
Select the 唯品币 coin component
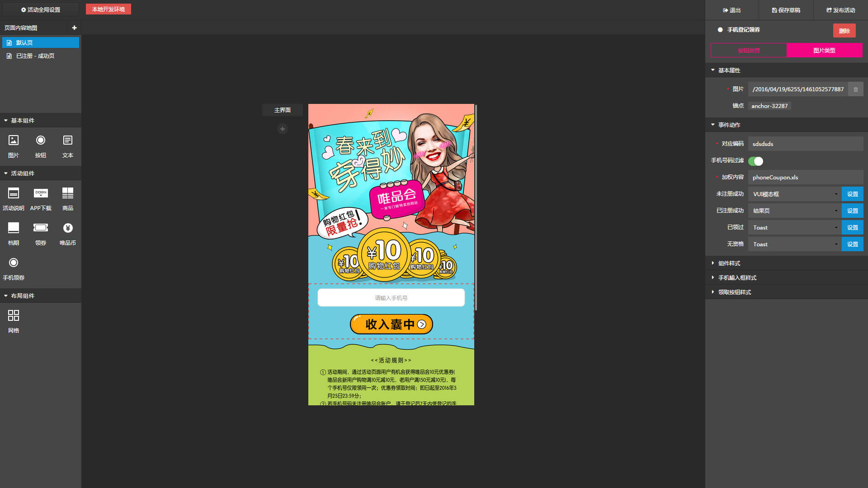point(68,234)
